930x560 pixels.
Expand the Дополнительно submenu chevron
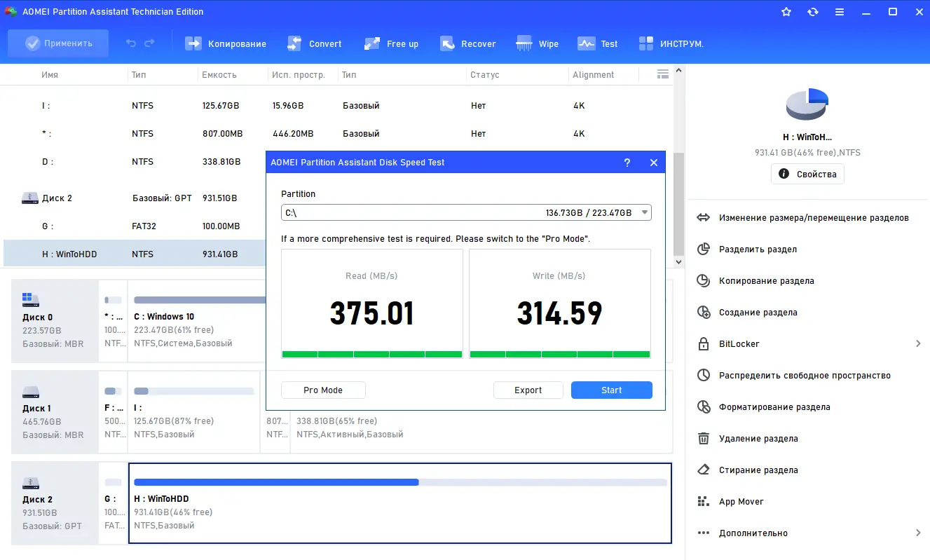(x=918, y=533)
